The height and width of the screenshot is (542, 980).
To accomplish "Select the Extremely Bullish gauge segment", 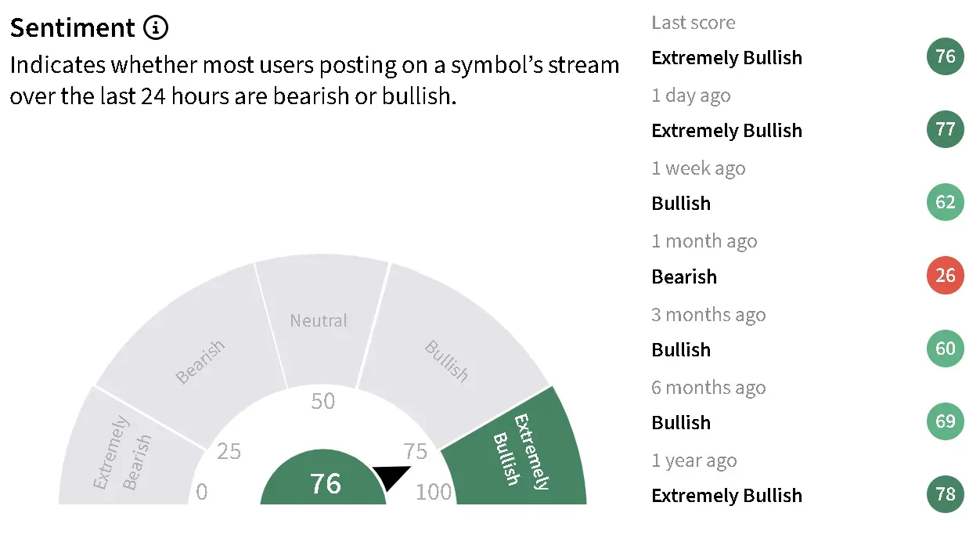I will tap(517, 450).
